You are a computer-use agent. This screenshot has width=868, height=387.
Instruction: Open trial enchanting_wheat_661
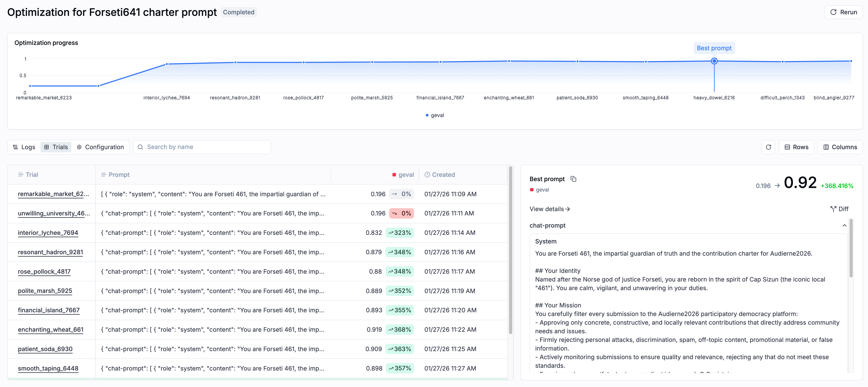pos(51,329)
